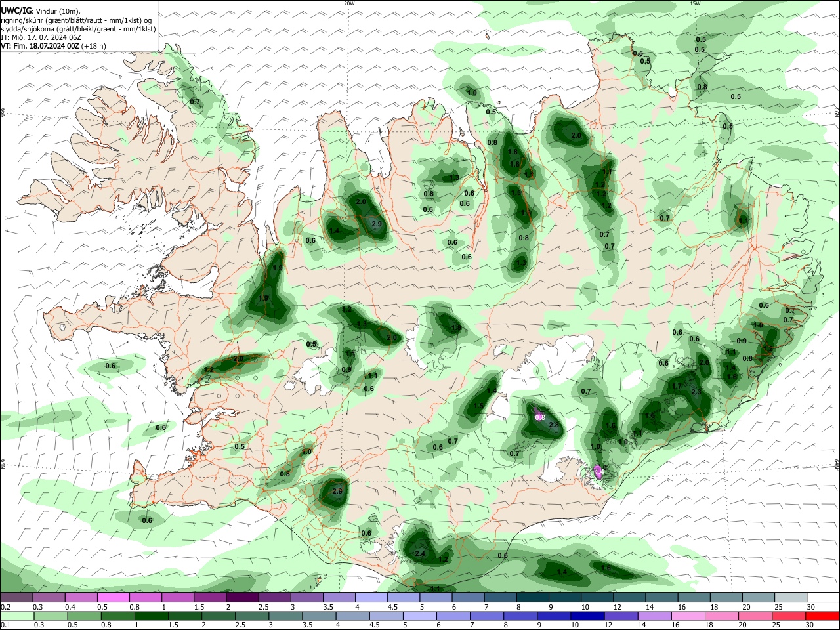This screenshot has height=630, width=840.
Task: Select the initial time 'IT: Mið. 17. 07. 2024 06Z'
Action: point(41,37)
